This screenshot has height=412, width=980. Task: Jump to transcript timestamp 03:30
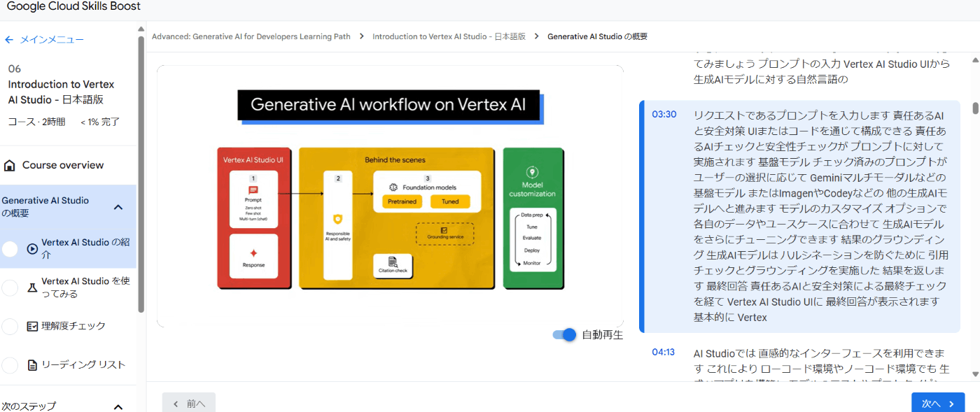[x=664, y=114]
